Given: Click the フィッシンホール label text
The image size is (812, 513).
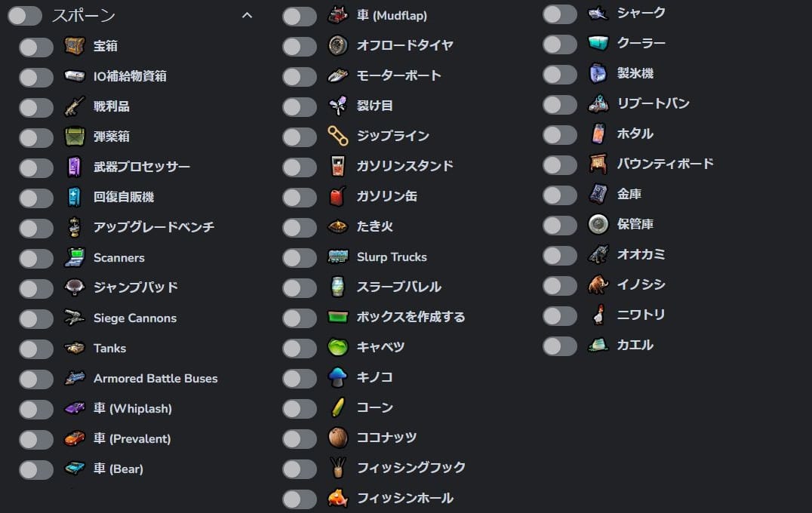Looking at the screenshot, I should pyautogui.click(x=404, y=498).
